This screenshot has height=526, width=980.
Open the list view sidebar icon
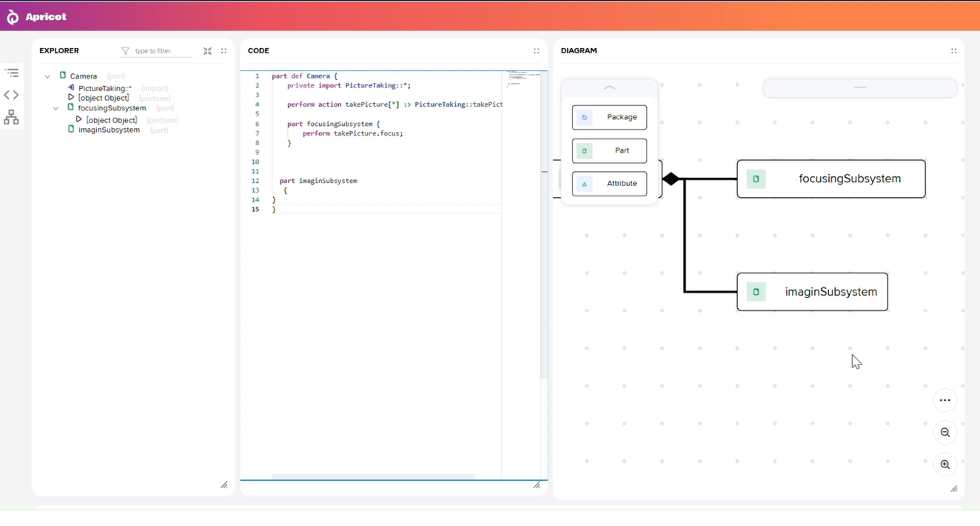pos(12,73)
